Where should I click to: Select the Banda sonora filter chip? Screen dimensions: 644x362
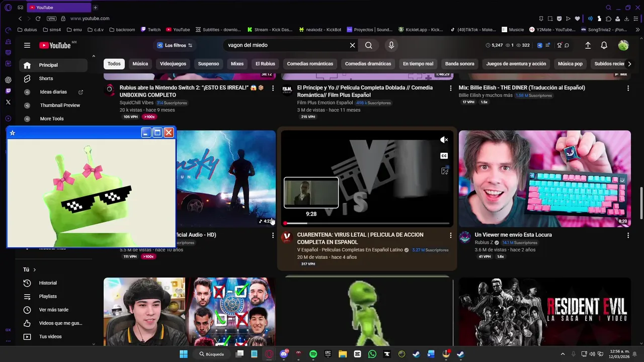[460, 64]
